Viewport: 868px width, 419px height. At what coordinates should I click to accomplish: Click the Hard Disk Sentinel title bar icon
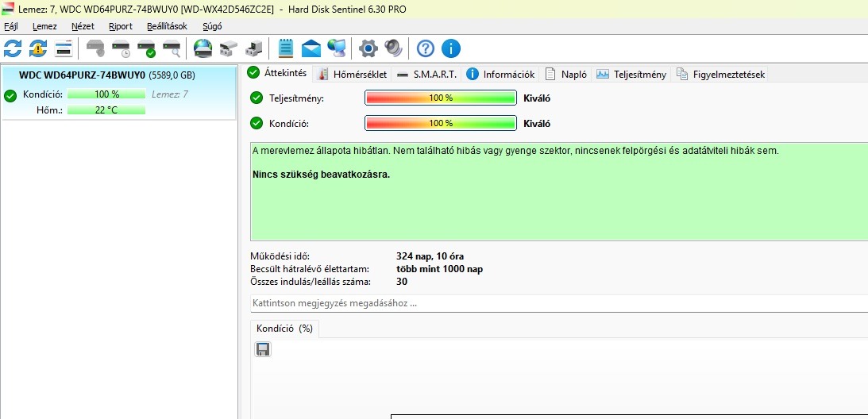point(8,9)
